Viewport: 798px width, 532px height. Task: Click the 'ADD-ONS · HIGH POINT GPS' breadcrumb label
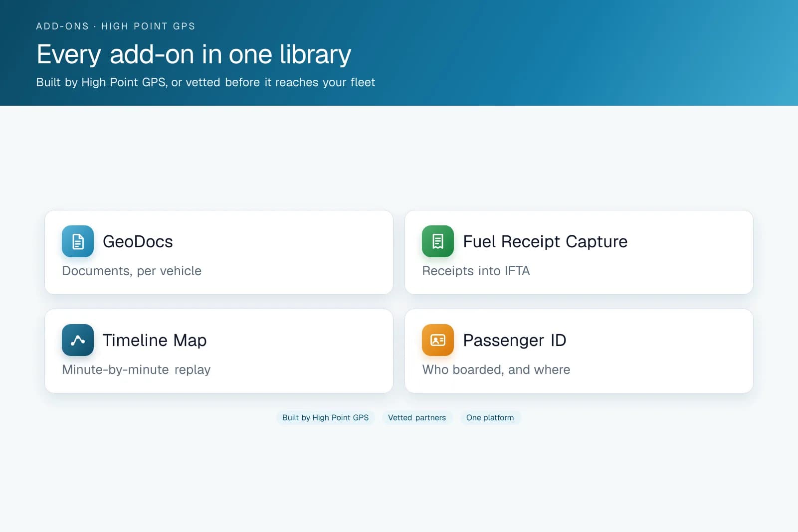click(x=116, y=26)
